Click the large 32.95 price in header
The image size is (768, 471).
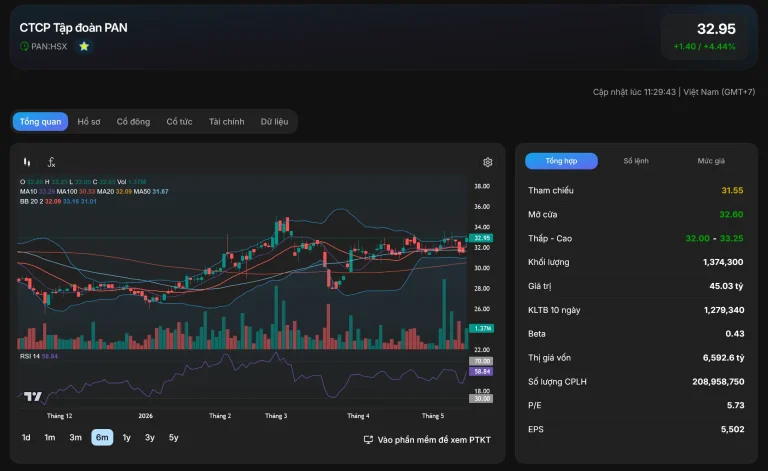pyautogui.click(x=716, y=29)
